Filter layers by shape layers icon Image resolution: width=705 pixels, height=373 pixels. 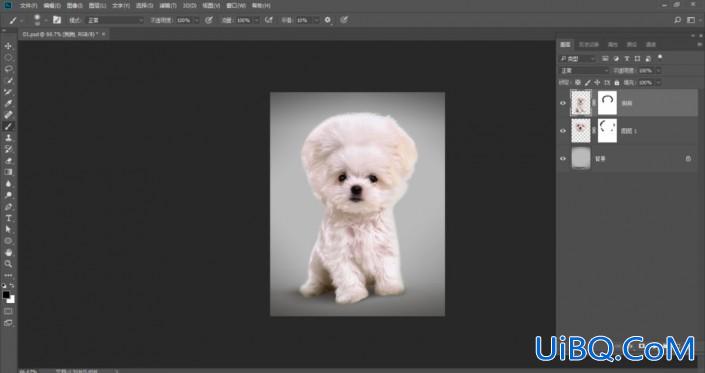coord(637,59)
